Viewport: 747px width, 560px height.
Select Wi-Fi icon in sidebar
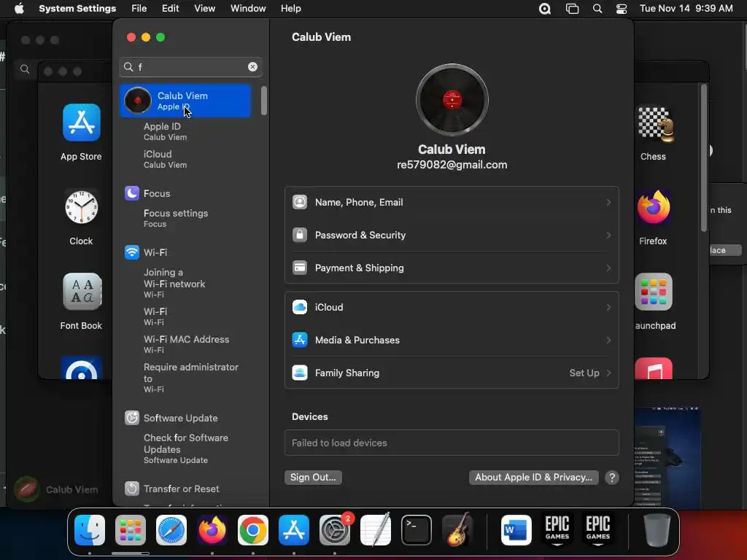tap(132, 252)
